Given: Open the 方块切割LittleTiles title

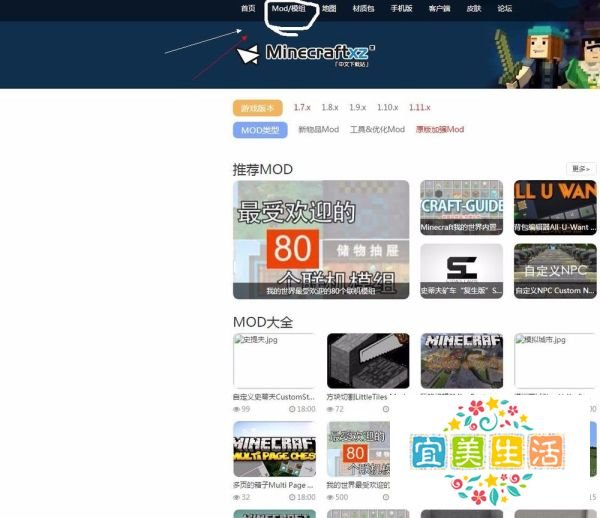Looking at the screenshot, I should click(x=357, y=397).
